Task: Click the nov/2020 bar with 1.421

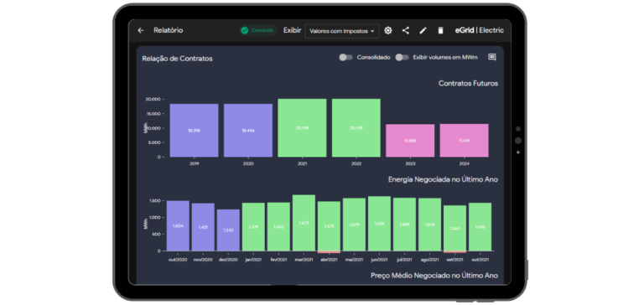Action: (x=203, y=227)
